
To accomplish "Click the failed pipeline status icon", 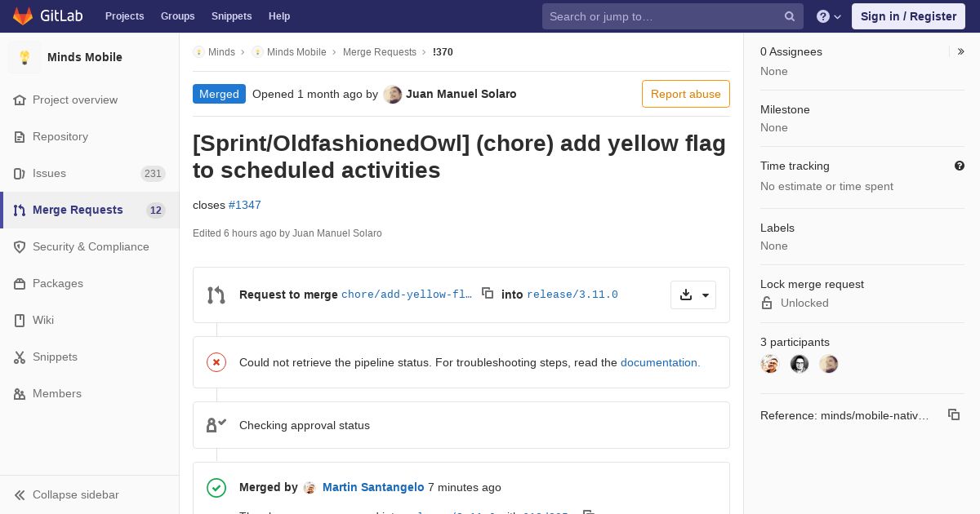I will click(x=216, y=362).
